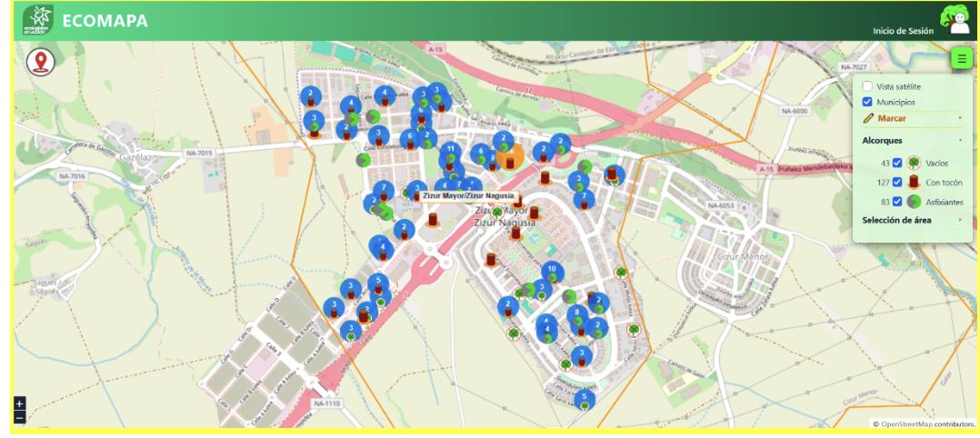Click the NA-6053 road label
980x438 pixels.
pos(721,205)
